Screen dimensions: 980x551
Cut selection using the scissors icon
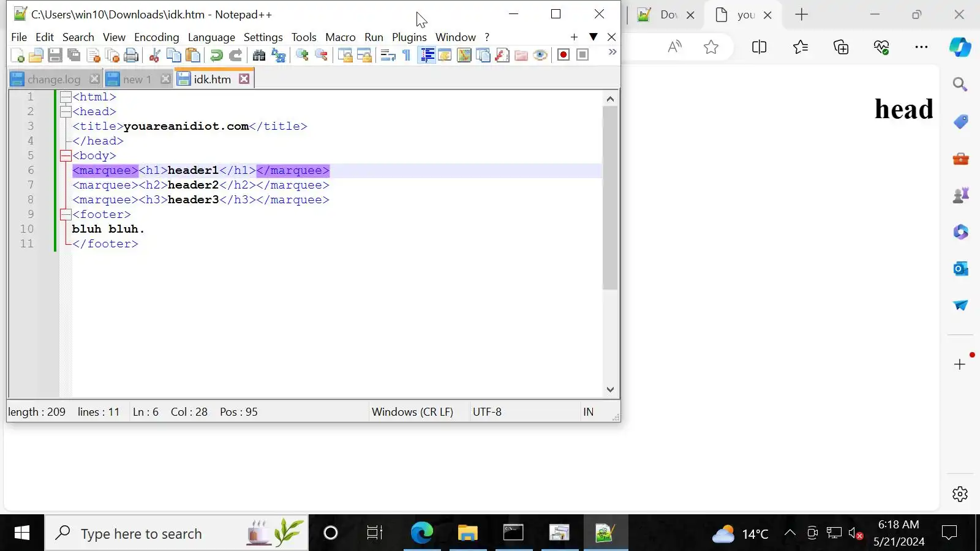(154, 55)
